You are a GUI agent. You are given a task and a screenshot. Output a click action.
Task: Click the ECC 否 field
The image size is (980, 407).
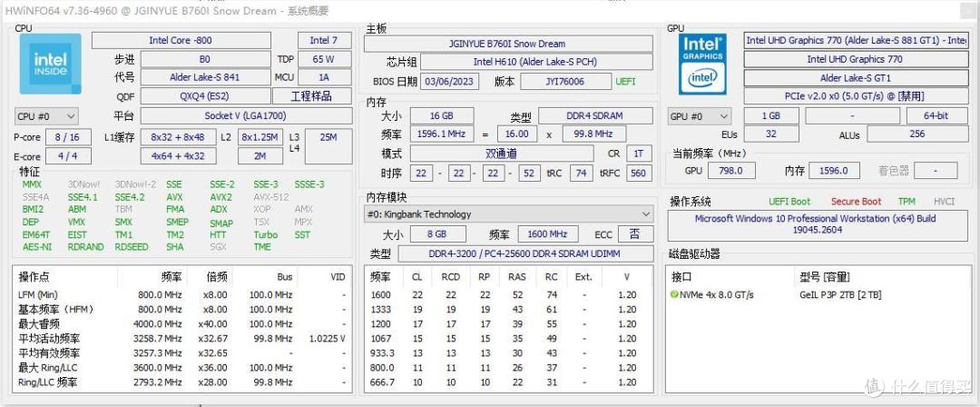point(635,234)
